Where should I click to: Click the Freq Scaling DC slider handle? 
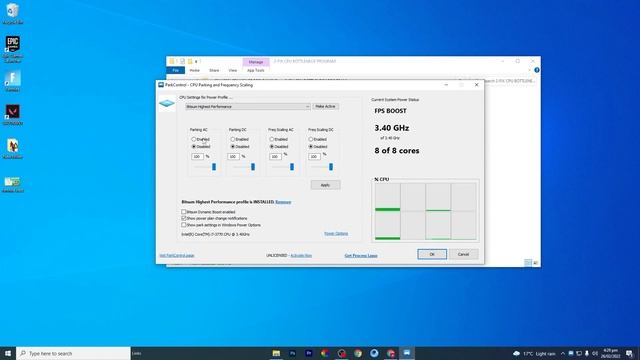point(331,167)
